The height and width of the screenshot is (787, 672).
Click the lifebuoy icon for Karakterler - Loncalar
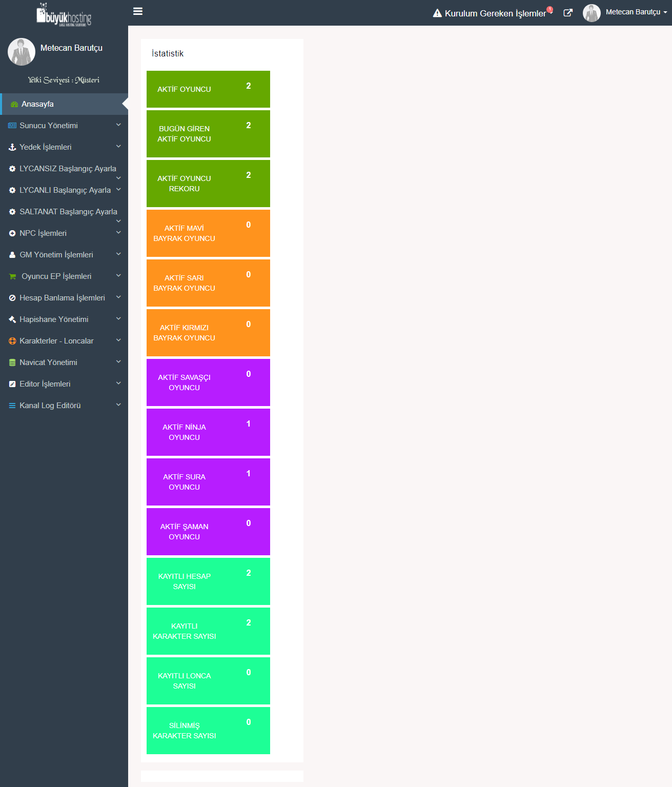click(12, 341)
